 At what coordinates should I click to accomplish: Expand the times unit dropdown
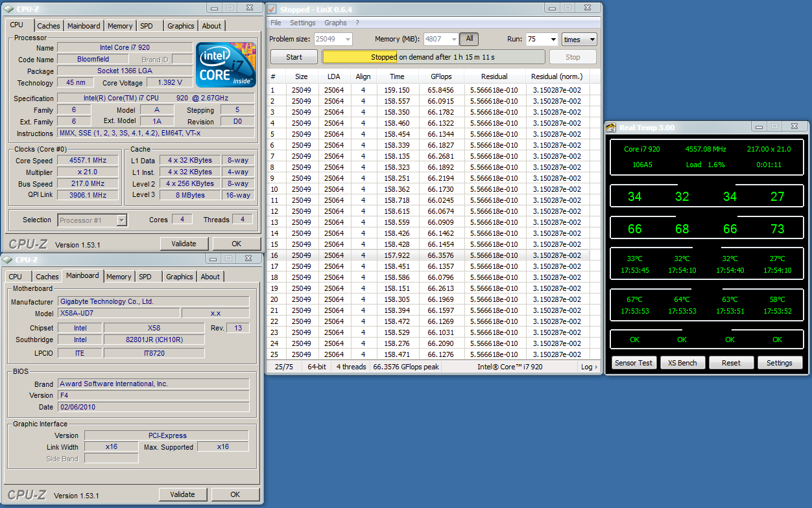(x=579, y=40)
